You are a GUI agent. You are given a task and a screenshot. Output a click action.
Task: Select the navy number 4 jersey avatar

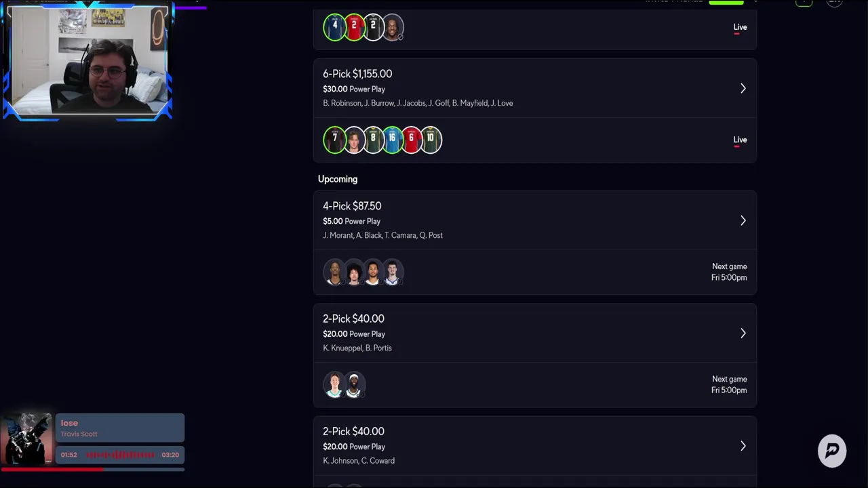point(334,27)
